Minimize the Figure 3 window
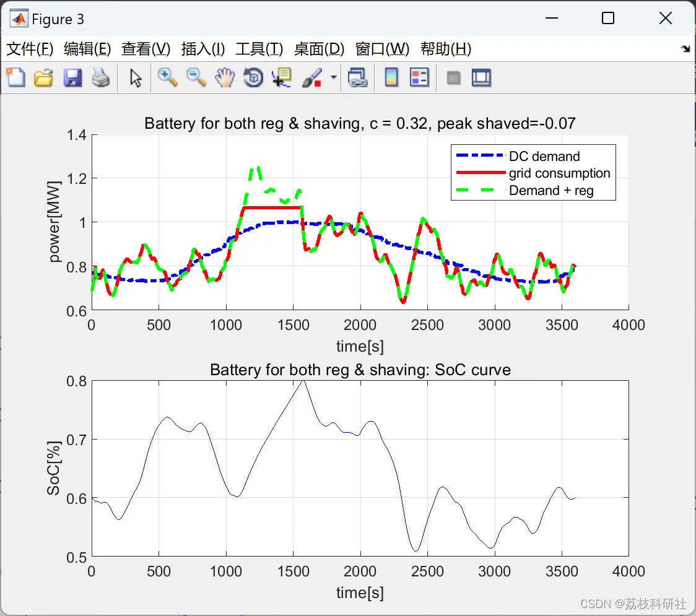The height and width of the screenshot is (616, 696). point(551,18)
